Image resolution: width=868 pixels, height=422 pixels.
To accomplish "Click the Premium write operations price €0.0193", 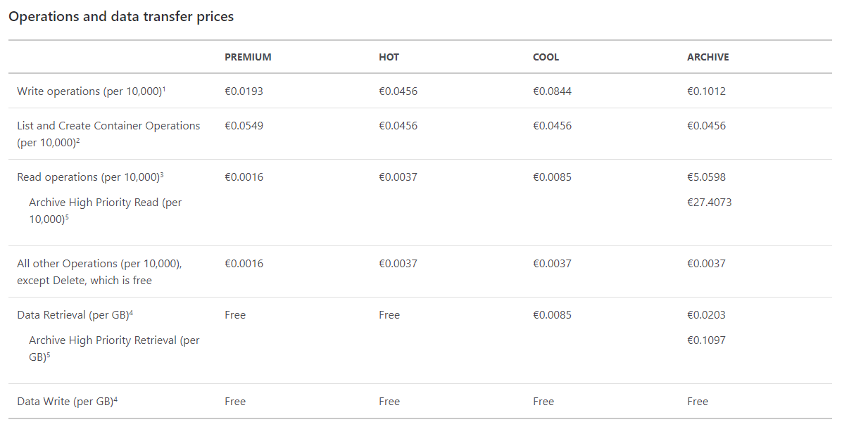I will tap(244, 91).
